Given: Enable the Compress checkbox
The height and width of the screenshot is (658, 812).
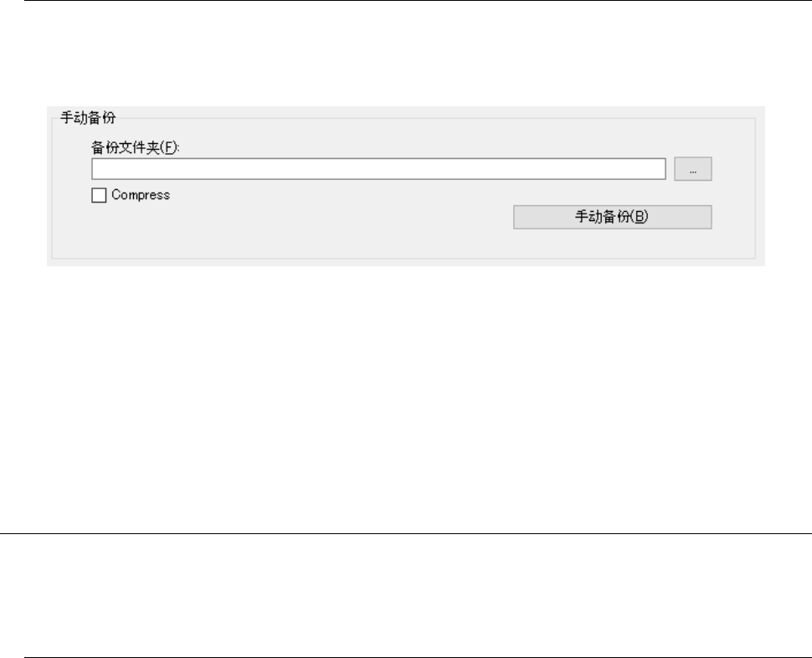Looking at the screenshot, I should (99, 195).
